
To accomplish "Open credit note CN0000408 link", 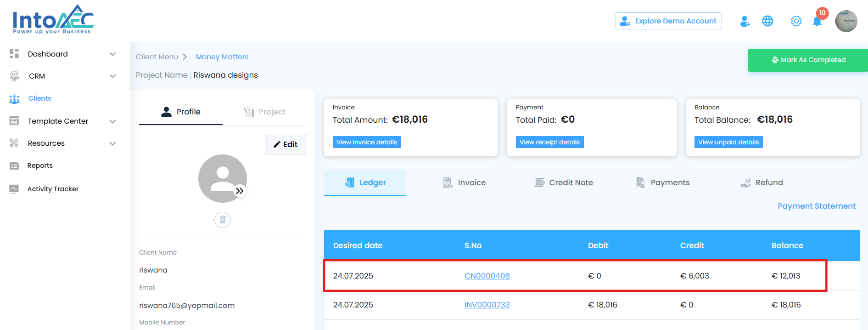I will (487, 276).
